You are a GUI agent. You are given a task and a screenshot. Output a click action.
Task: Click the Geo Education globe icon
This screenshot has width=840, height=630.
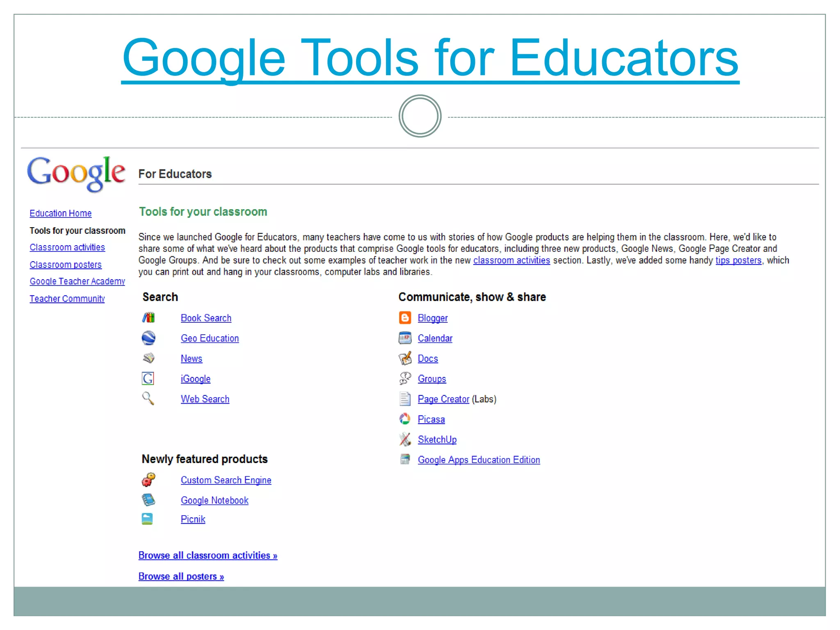pyautogui.click(x=148, y=338)
